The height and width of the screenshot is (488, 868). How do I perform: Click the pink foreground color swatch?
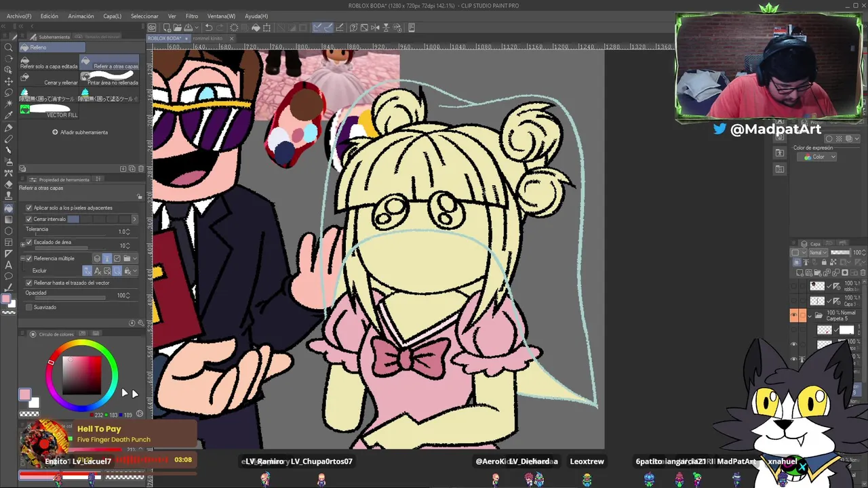[x=25, y=394]
